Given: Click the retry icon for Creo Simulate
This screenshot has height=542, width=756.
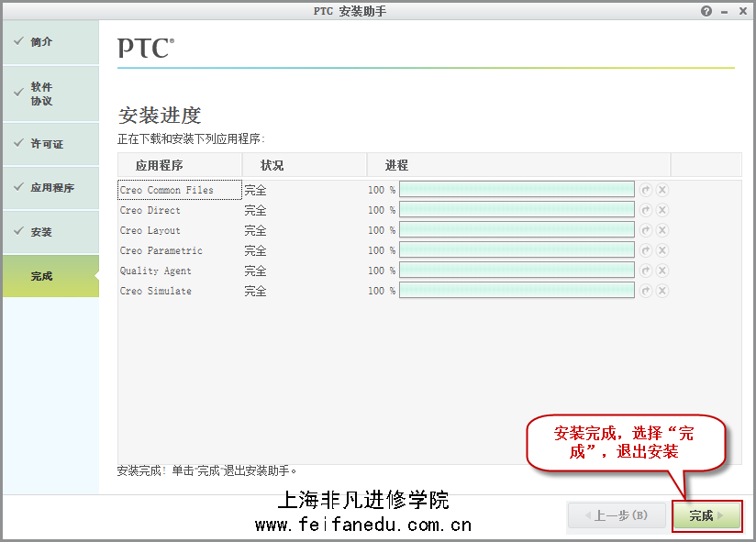Looking at the screenshot, I should coord(646,291).
